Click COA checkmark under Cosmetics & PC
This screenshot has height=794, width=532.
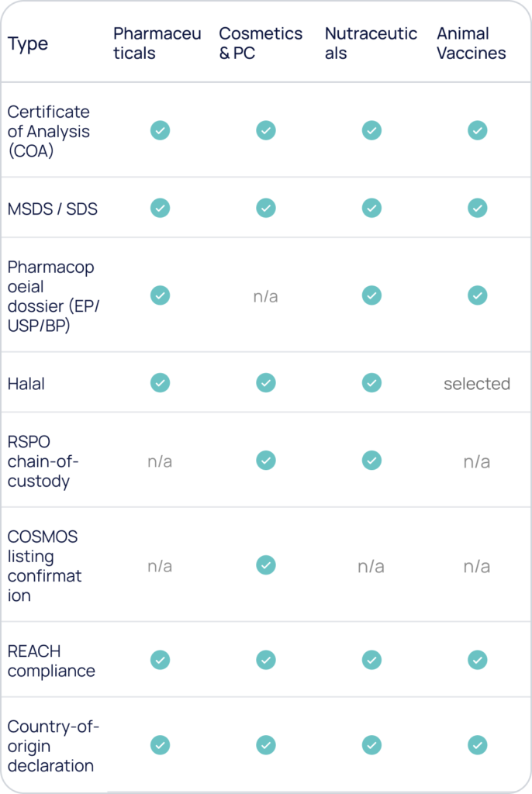pos(266,130)
